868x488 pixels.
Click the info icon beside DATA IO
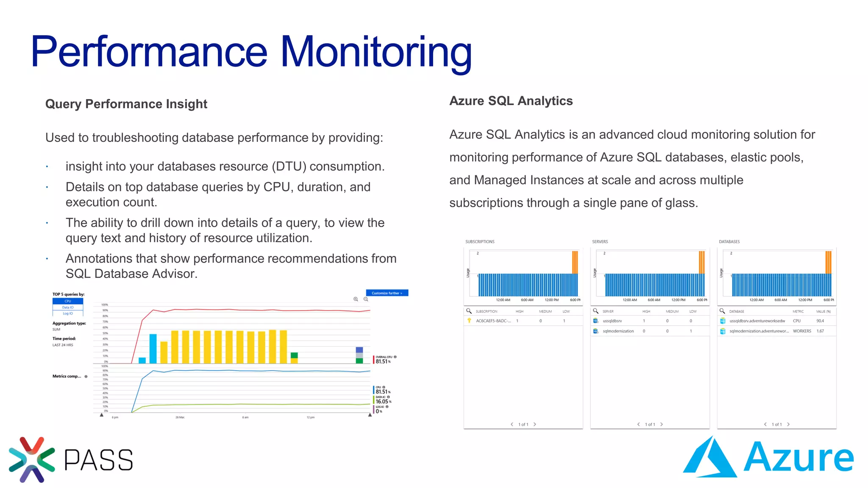388,397
